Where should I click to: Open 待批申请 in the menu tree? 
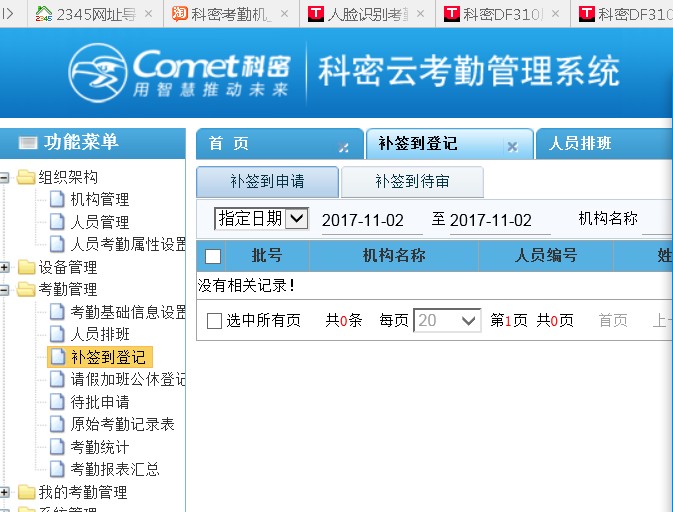100,402
